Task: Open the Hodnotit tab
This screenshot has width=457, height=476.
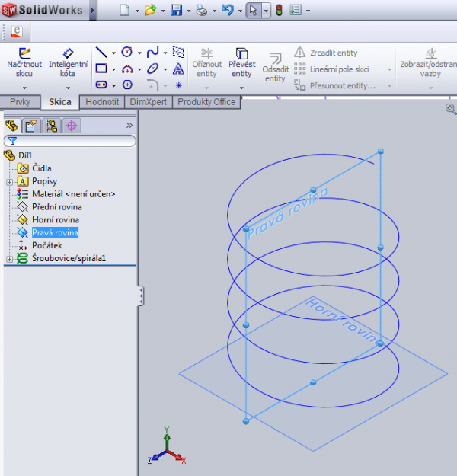Action: (101, 102)
